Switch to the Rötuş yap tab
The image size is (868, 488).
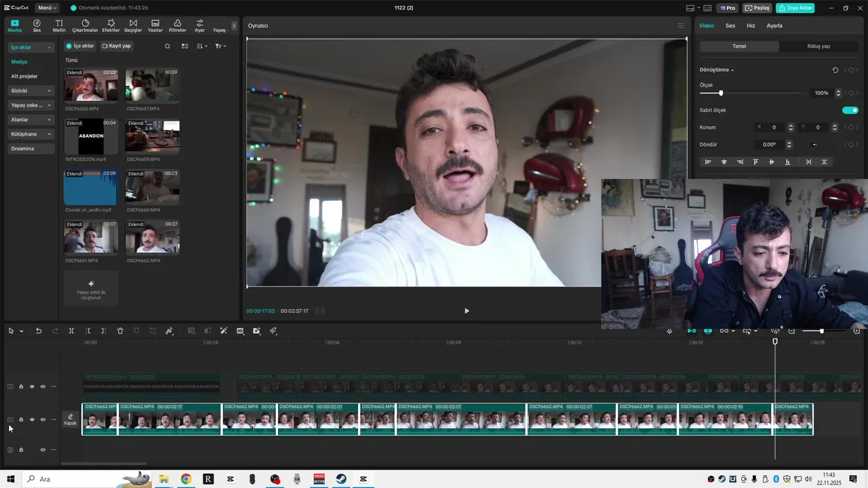[x=818, y=46]
